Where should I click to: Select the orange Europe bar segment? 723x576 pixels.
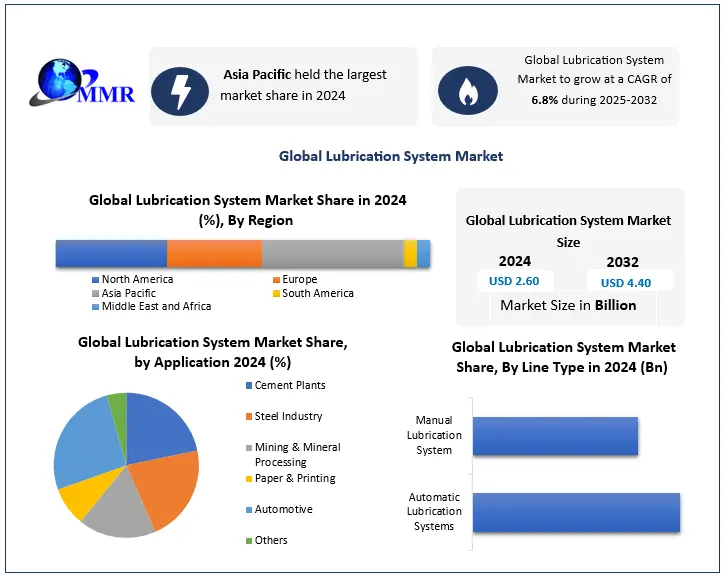[x=214, y=254]
